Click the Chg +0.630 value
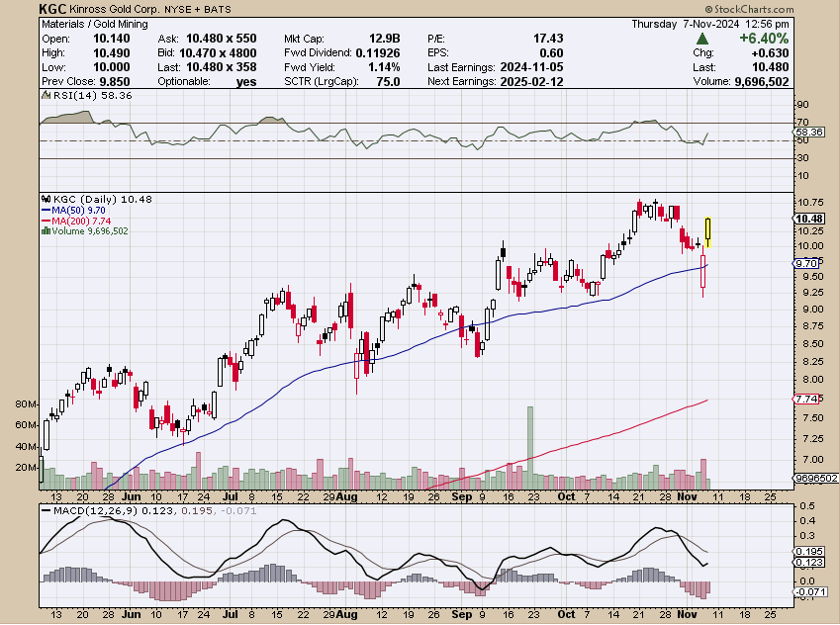 (770, 53)
